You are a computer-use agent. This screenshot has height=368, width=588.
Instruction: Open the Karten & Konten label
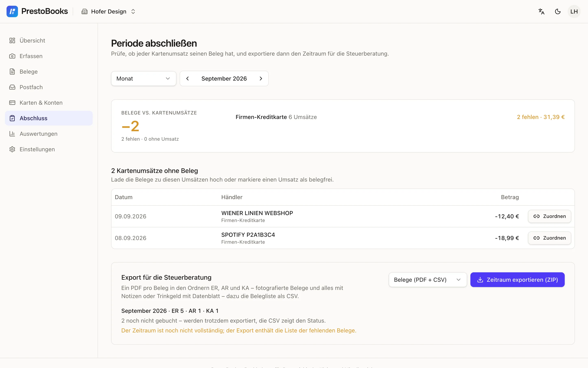[x=41, y=103]
